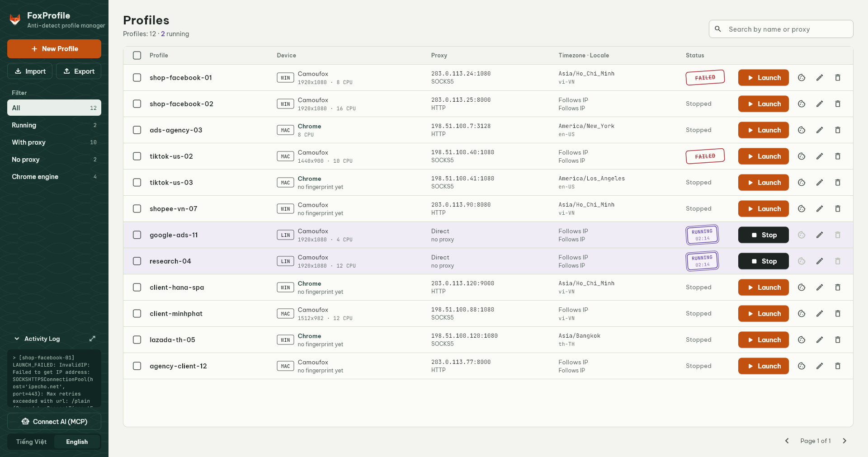Show the All profiles filter
This screenshot has height=457, width=868.
(54, 108)
